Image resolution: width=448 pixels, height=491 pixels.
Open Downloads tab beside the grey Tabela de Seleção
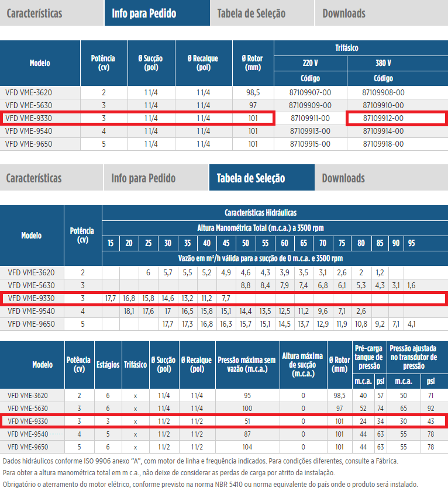(344, 13)
